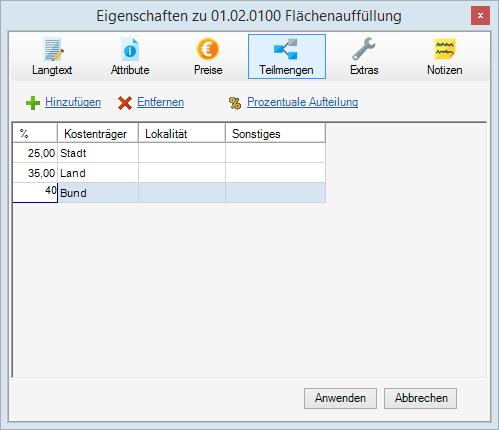Sort by the % column header
Screen dimensions: 499x430
pos(35,133)
